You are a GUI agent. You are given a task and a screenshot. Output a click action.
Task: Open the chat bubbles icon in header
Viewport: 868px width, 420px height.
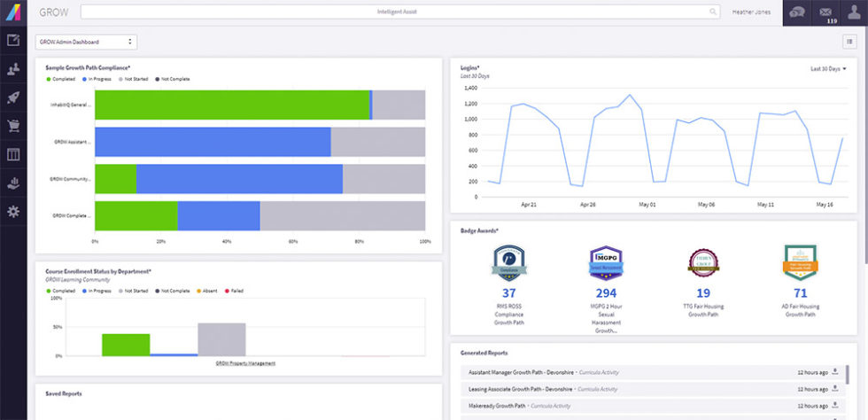click(x=797, y=12)
